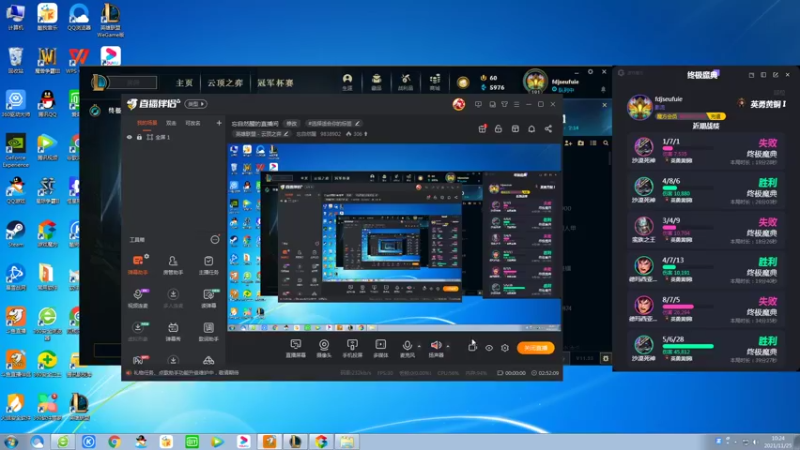Open the store icon in League client header

[x=435, y=82]
